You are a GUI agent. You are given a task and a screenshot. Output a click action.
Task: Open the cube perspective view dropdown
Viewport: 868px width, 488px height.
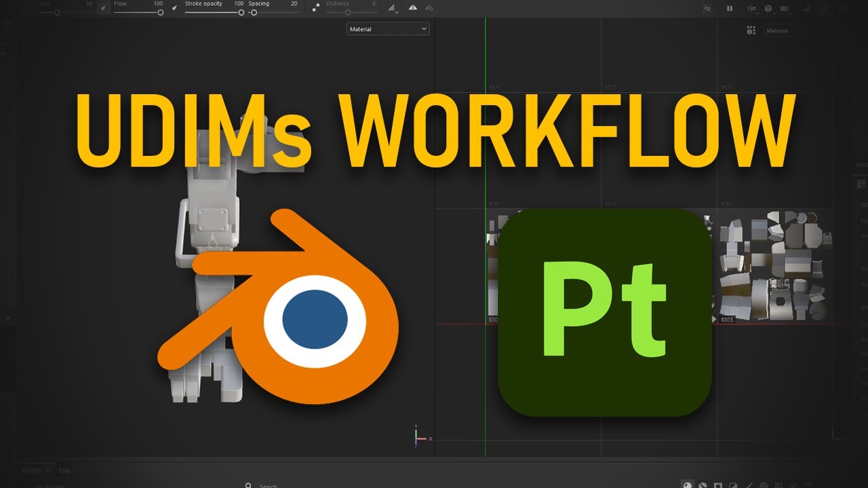tap(770, 8)
